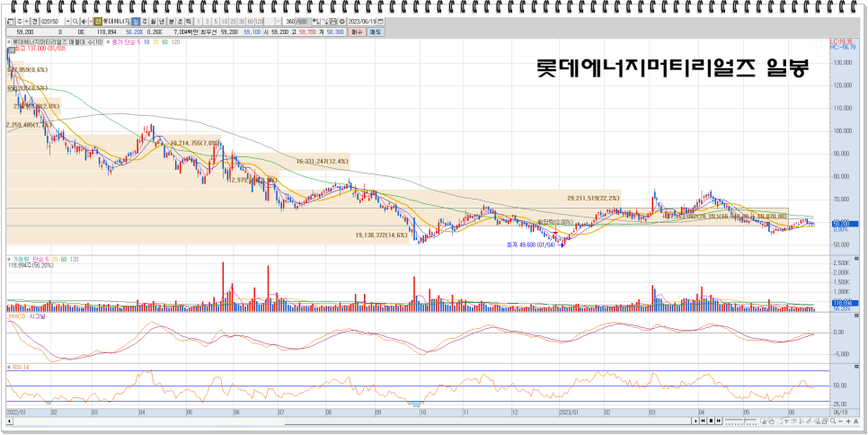This screenshot has height=435, width=868.
Task: Collapse the 매물대 indicator label square marker
Action: 8,42
